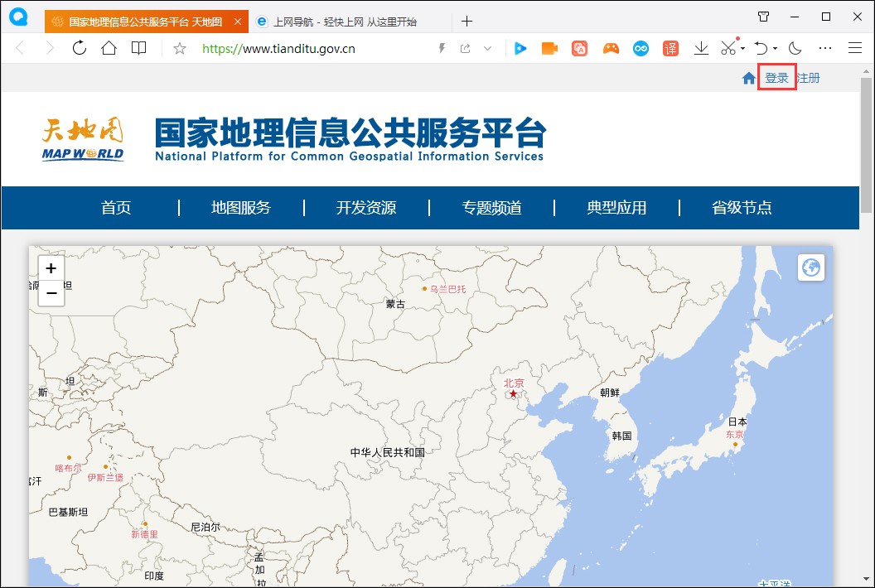
Task: Launch the screen recording tool
Action: pyautogui.click(x=549, y=48)
